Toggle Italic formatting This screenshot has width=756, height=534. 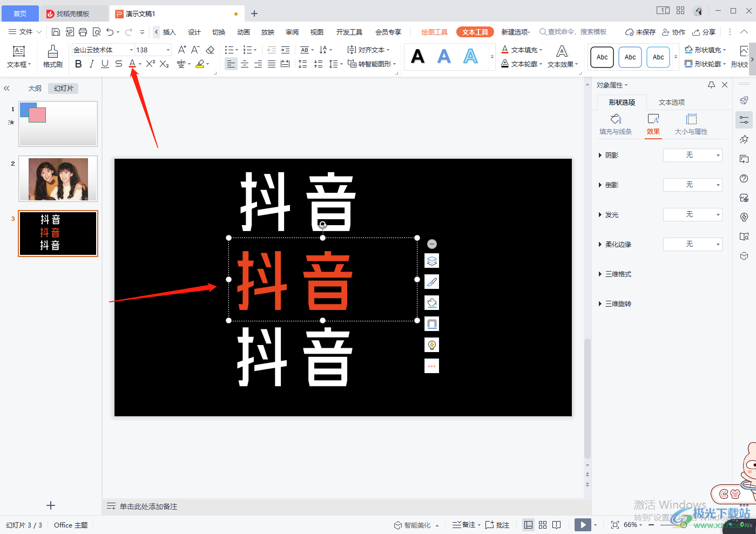91,64
